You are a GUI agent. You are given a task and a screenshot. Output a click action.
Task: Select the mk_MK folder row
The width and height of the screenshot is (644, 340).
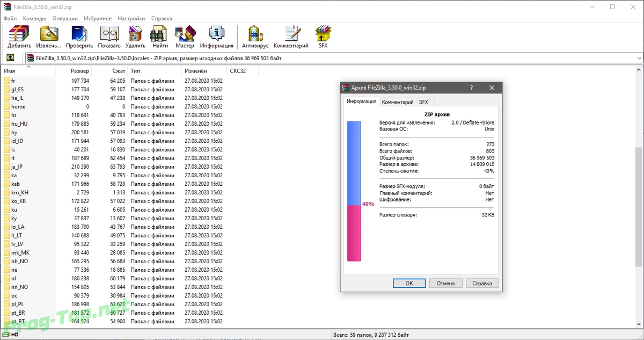coord(113,252)
